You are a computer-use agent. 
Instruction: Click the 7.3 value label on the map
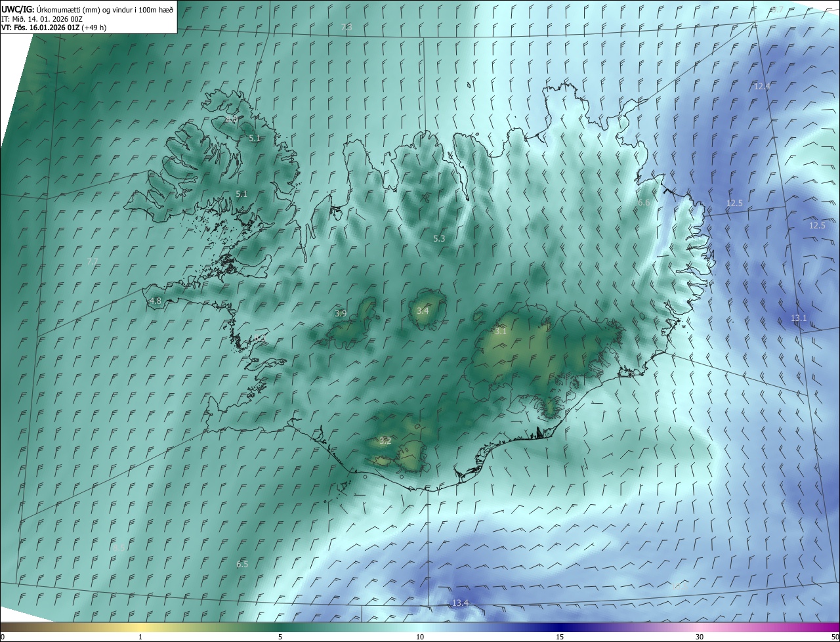[346, 27]
